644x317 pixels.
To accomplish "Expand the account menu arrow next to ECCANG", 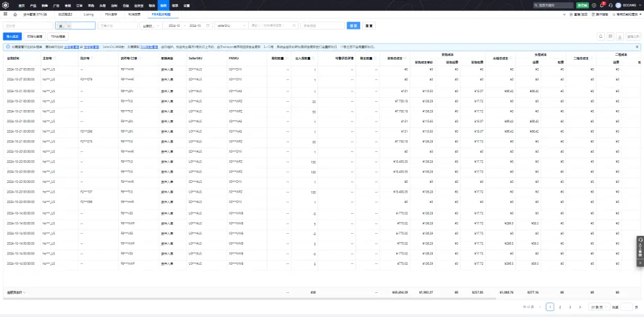I will pyautogui.click(x=641, y=6).
